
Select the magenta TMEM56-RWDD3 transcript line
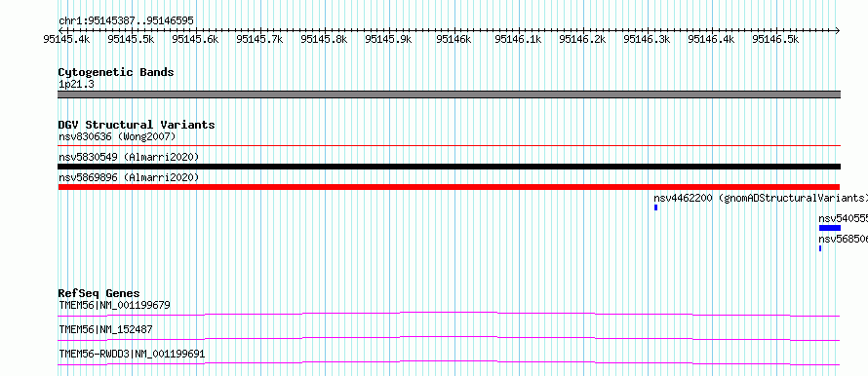pos(449,362)
